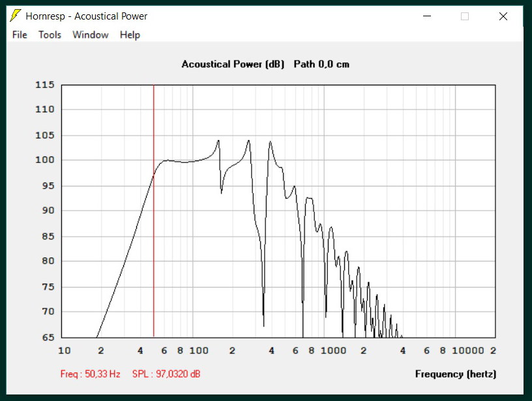This screenshot has height=401, width=532.
Task: Open the Window menu
Action: (x=90, y=35)
